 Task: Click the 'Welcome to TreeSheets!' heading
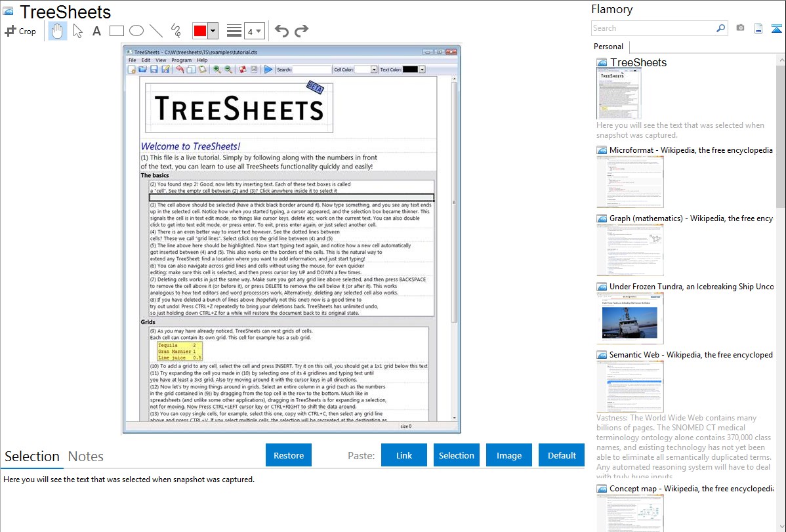coord(190,146)
